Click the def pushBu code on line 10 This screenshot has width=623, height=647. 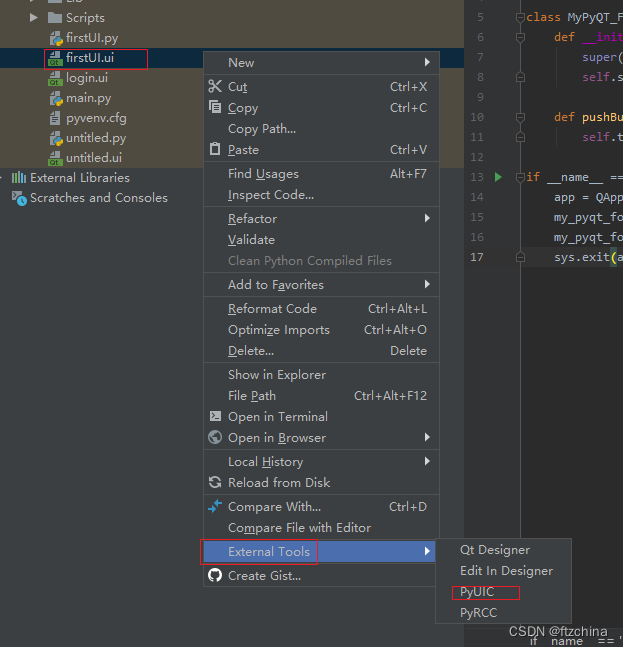tap(588, 117)
